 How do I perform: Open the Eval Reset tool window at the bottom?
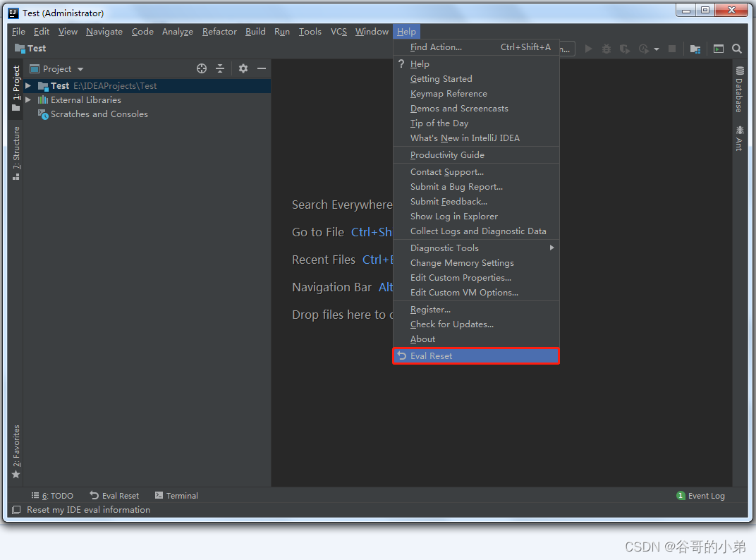pyautogui.click(x=114, y=496)
